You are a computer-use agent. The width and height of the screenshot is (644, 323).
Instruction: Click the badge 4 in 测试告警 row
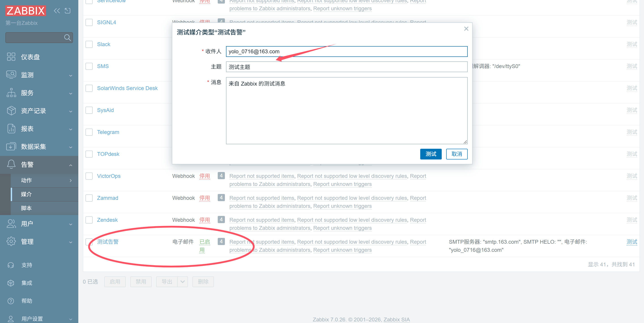tap(221, 242)
